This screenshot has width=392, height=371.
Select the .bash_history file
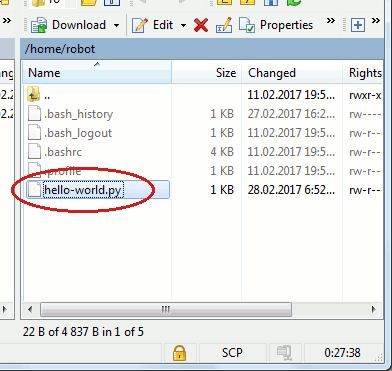click(78, 114)
